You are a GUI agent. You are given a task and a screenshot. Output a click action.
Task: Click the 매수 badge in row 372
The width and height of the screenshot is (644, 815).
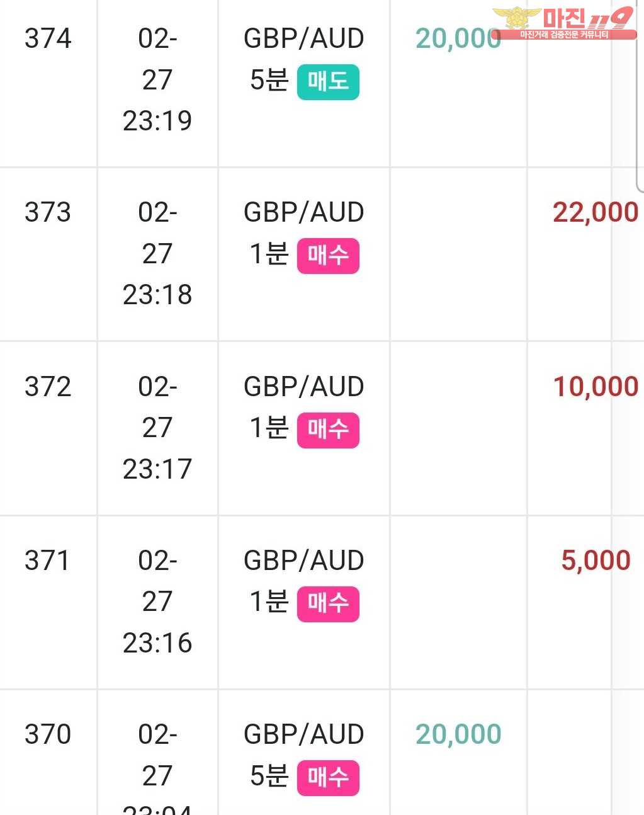click(328, 430)
